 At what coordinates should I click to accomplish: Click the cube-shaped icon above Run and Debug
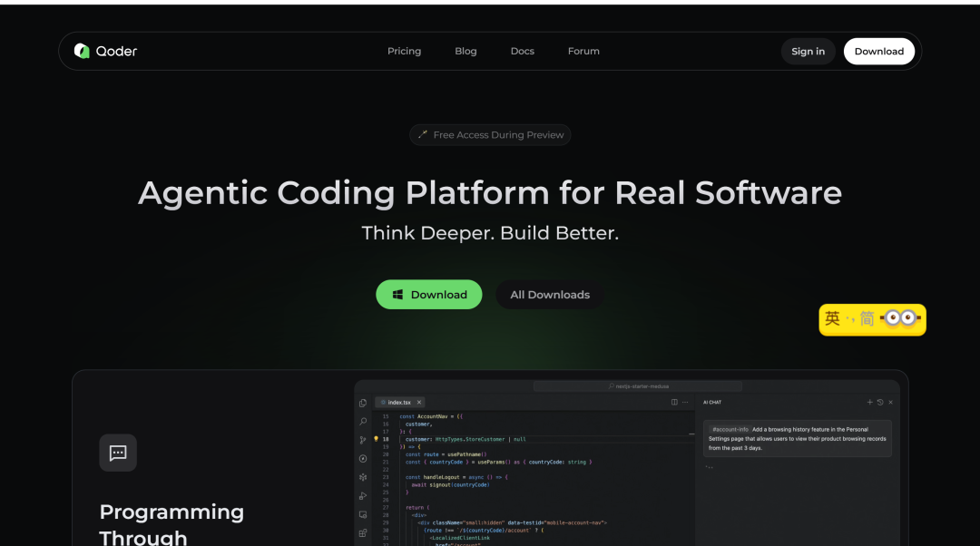(363, 477)
